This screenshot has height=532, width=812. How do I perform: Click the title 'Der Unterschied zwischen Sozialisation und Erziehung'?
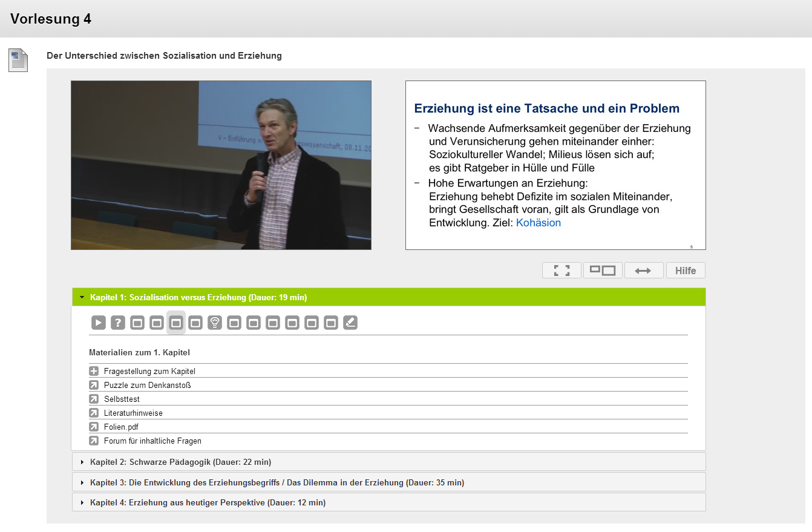164,56
